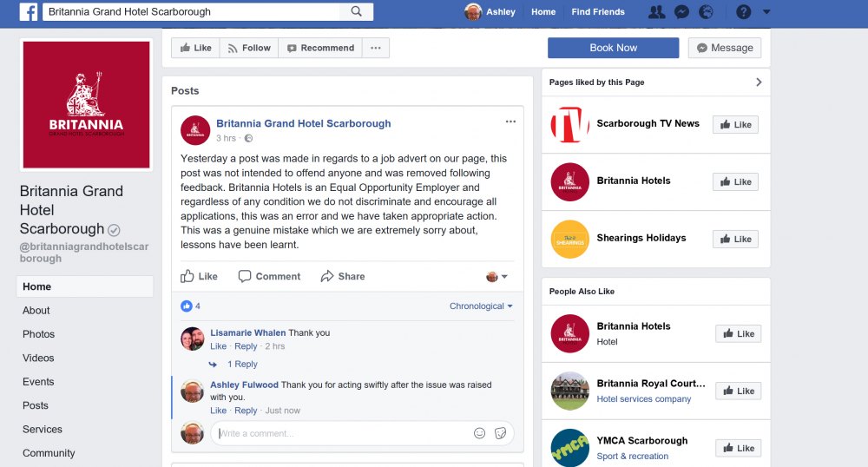Click Sport & recreation category link
Image resolution: width=868 pixels, height=467 pixels.
tap(632, 456)
